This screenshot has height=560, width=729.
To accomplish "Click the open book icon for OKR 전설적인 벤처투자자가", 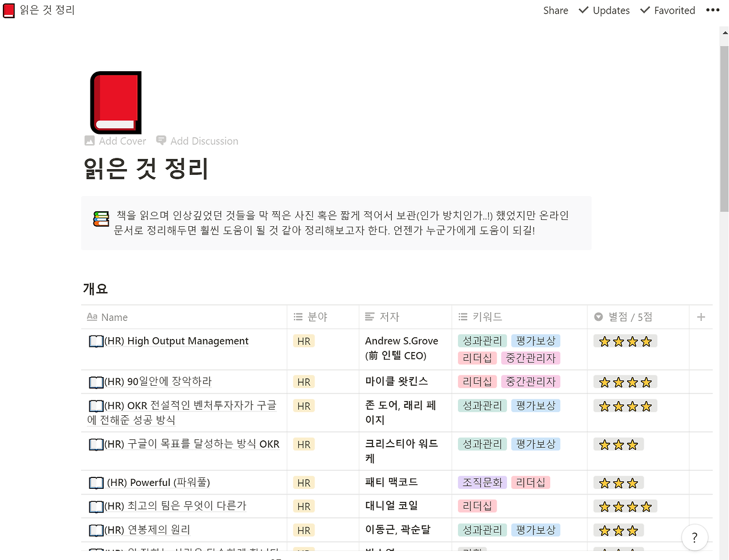I will pos(96,406).
